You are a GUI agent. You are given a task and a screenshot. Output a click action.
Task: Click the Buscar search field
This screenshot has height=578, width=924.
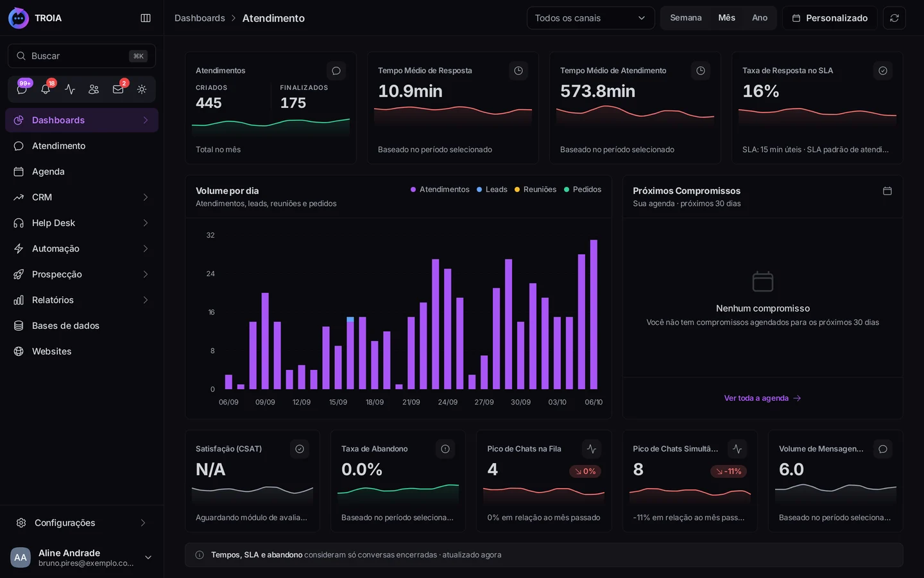pyautogui.click(x=81, y=56)
